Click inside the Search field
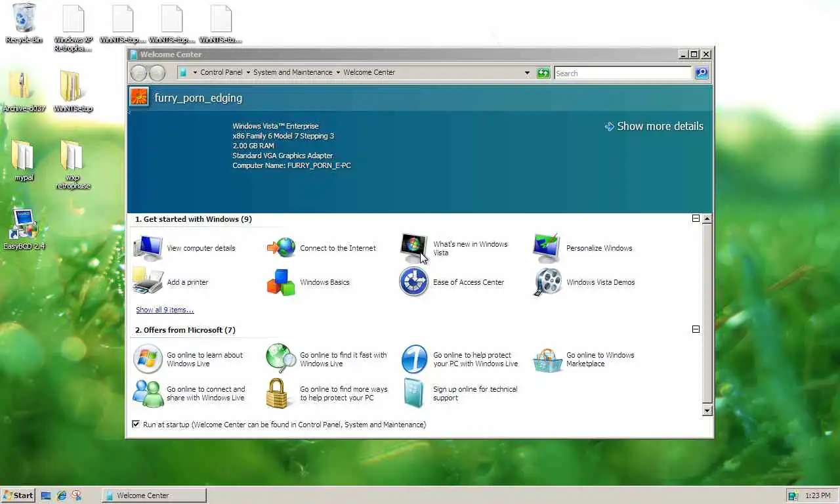This screenshot has width=840, height=504. (x=623, y=73)
